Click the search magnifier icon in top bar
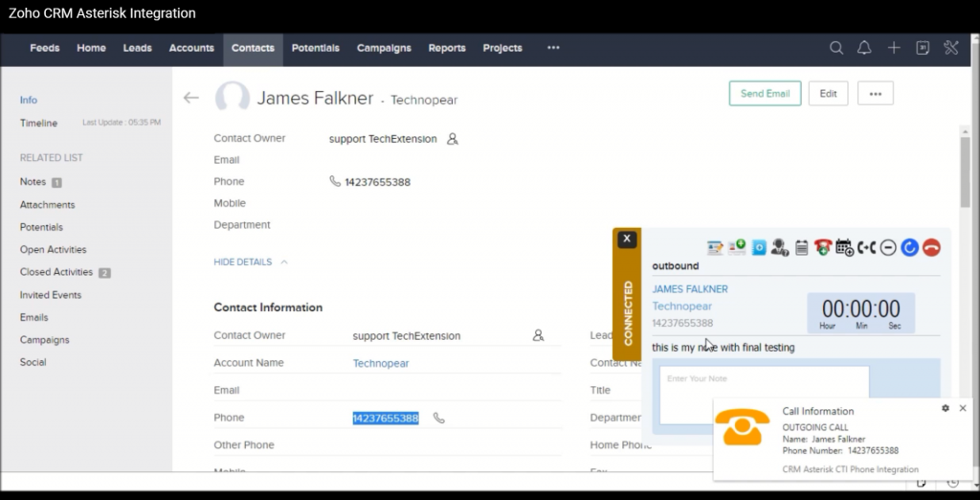Viewport: 980px width, 500px height. 836,48
